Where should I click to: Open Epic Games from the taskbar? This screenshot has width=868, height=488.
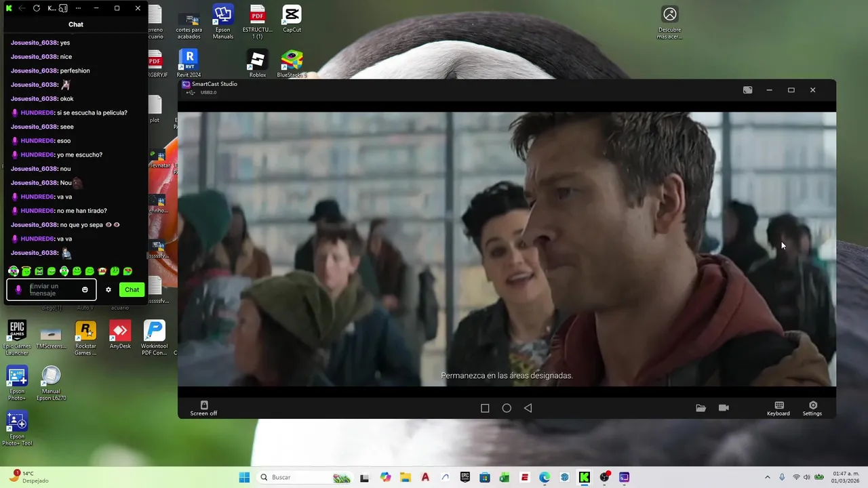pyautogui.click(x=465, y=477)
